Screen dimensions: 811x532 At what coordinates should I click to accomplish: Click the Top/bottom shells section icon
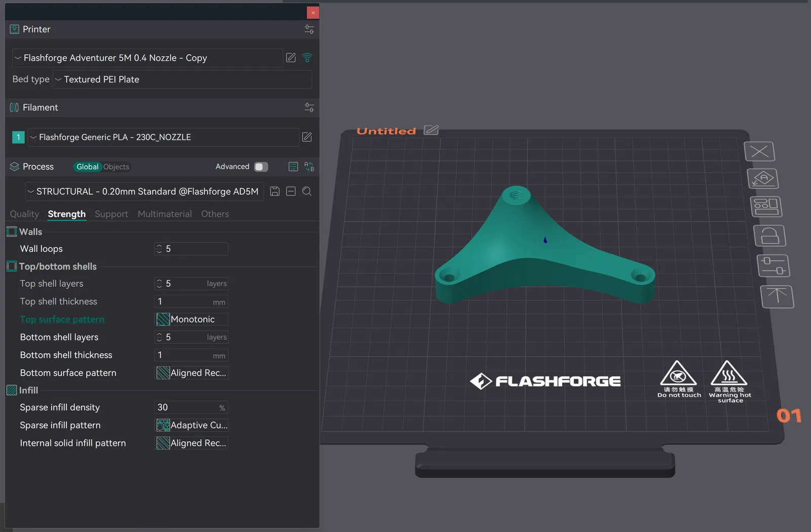tap(12, 266)
